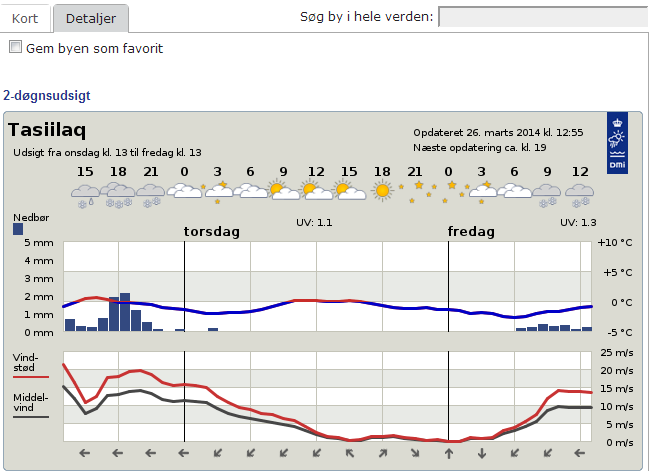Switch to the Kort tab
Screen dimensions: 649x471
[25, 18]
